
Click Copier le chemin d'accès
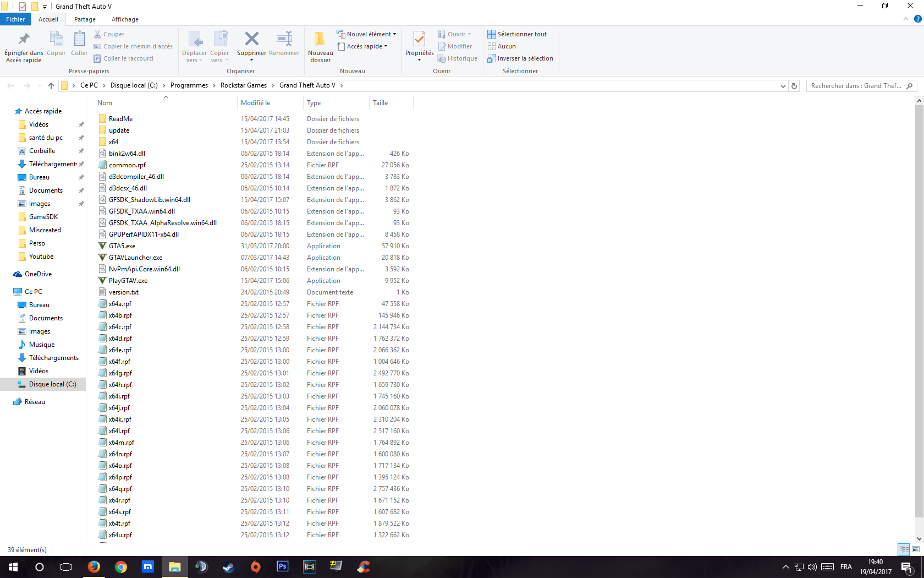point(133,46)
